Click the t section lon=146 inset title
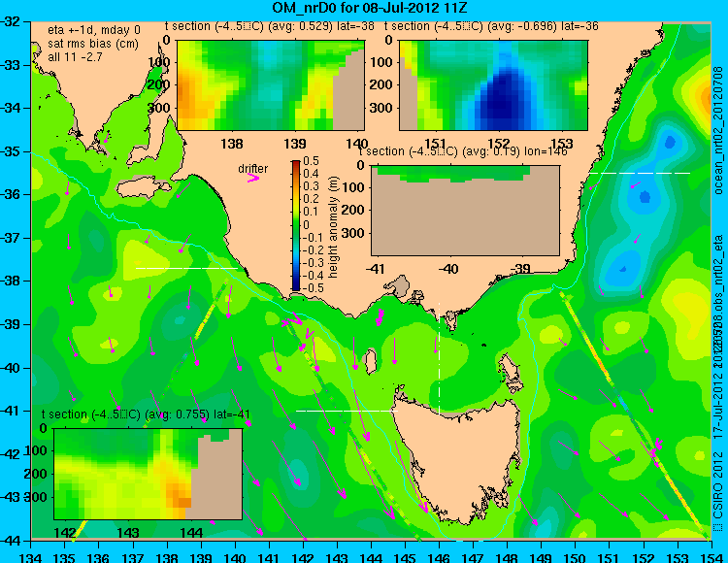The height and width of the screenshot is (563, 728). (463, 151)
